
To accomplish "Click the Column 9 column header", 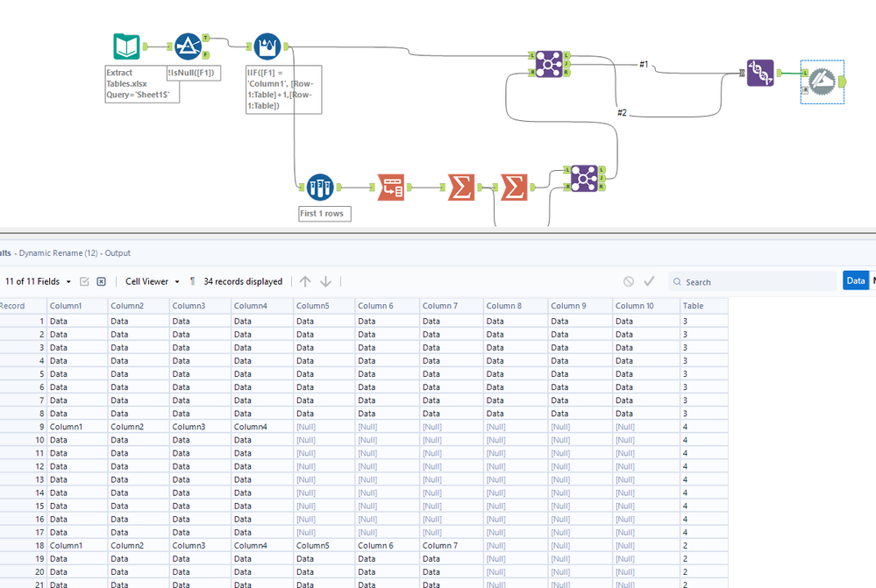I will [x=580, y=306].
